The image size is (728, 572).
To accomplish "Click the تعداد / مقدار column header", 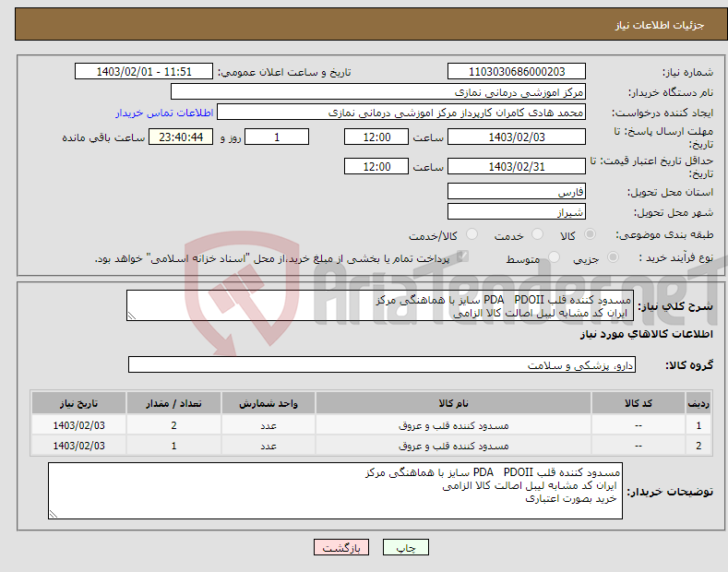I will tap(173, 403).
